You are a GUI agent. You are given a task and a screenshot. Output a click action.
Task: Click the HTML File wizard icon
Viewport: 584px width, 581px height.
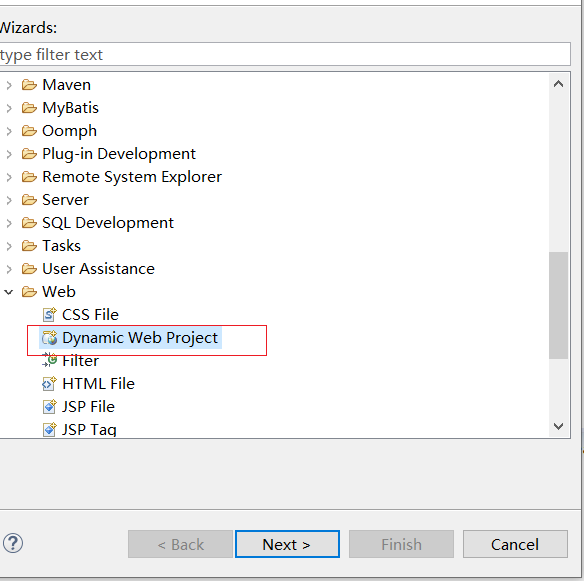[x=50, y=384]
